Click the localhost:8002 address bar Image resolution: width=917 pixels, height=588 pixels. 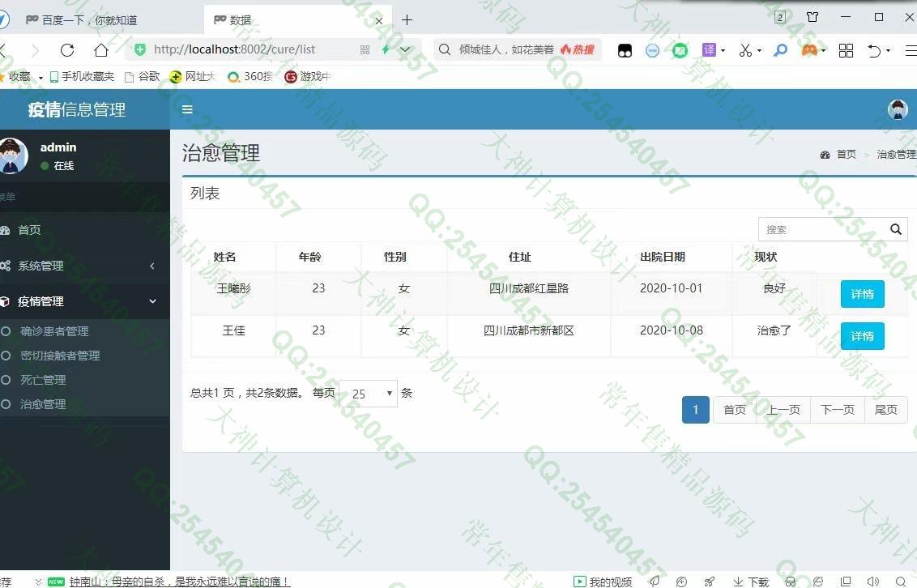[234, 49]
